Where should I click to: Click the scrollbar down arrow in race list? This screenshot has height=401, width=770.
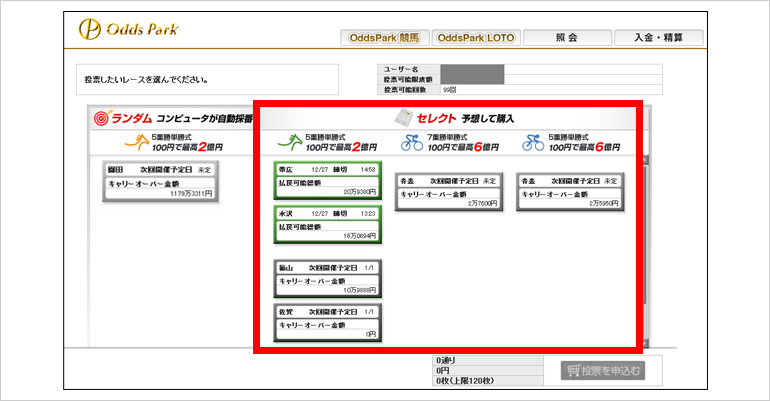tap(646, 343)
